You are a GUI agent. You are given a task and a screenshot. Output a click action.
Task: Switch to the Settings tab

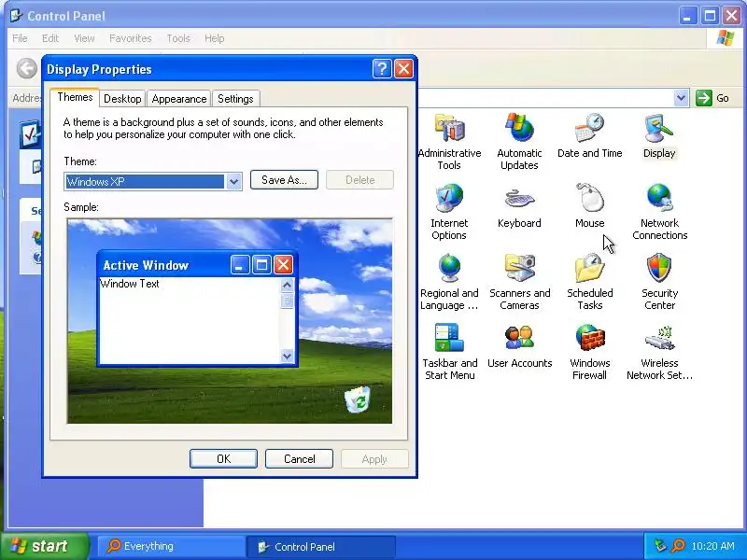click(x=235, y=99)
